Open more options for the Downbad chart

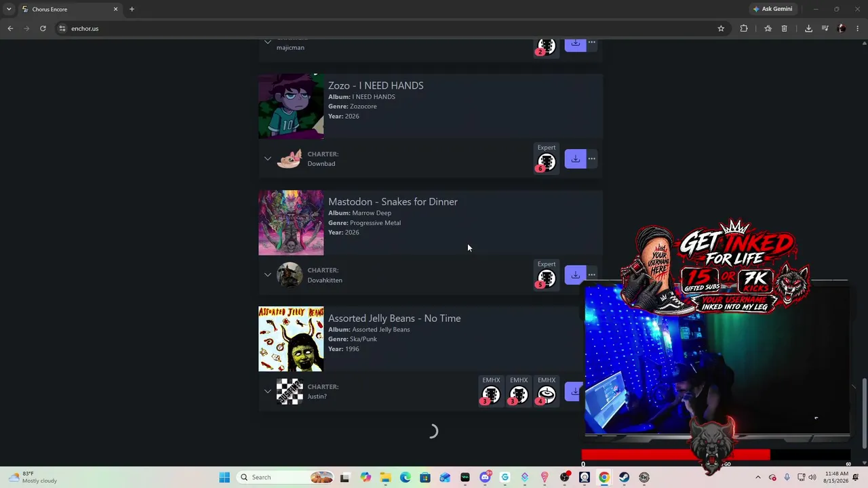[x=592, y=159]
